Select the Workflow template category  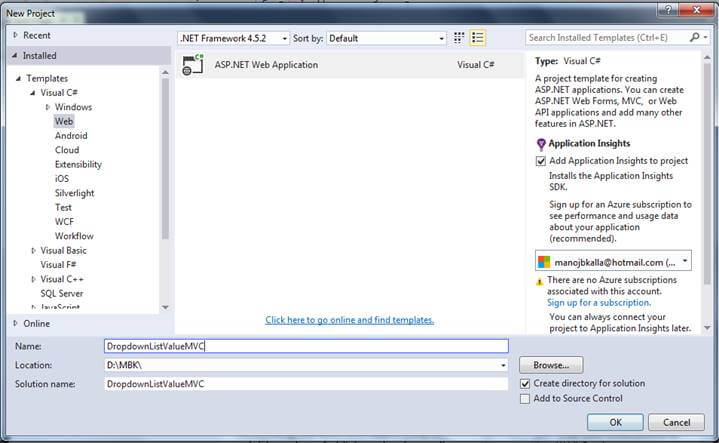(x=74, y=236)
